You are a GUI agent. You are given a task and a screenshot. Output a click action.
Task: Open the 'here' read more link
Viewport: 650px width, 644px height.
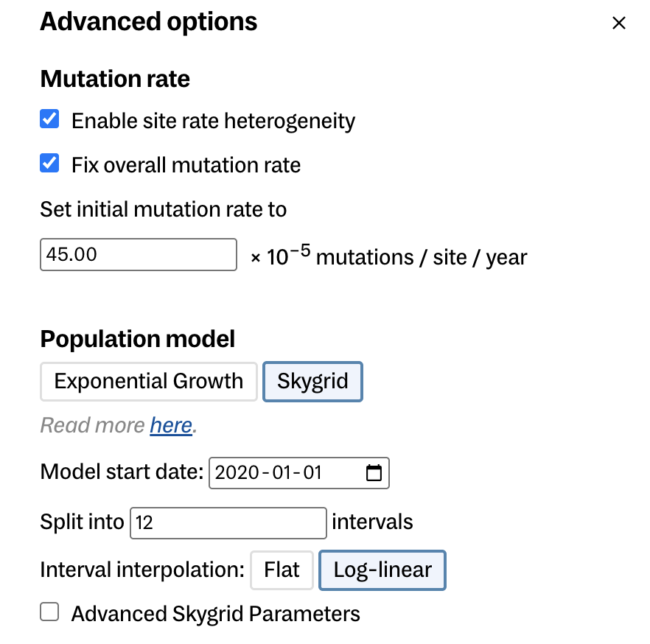[x=171, y=425]
